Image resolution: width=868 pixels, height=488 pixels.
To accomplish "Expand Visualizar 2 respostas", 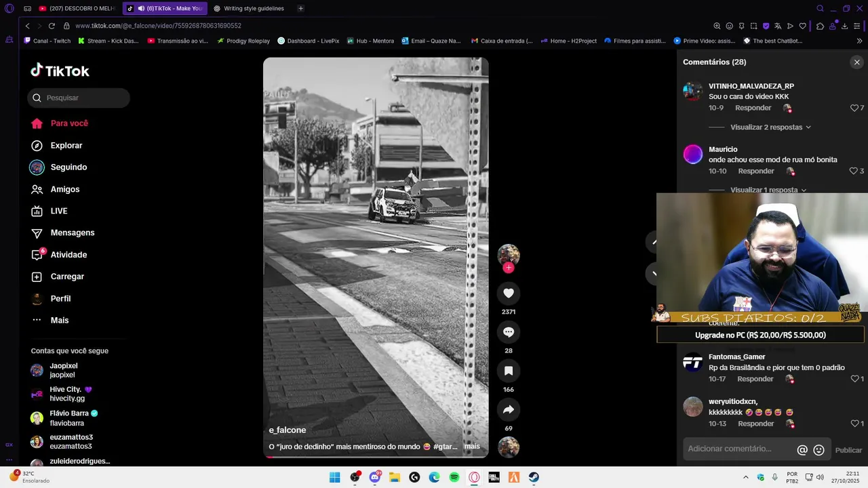I will click(x=770, y=127).
